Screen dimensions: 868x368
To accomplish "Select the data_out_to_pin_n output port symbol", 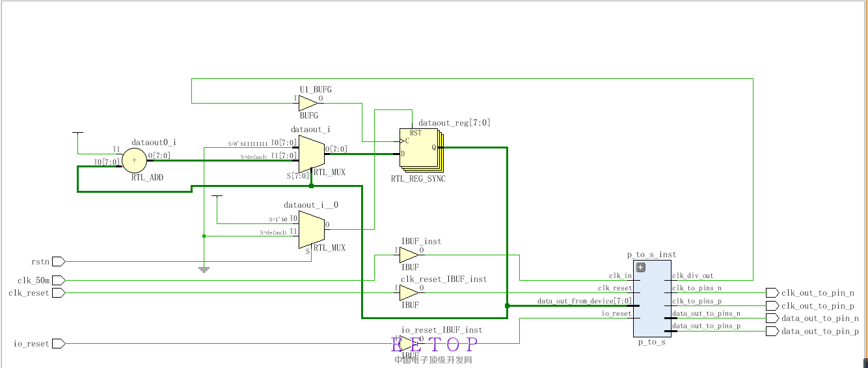I will coord(772,318).
